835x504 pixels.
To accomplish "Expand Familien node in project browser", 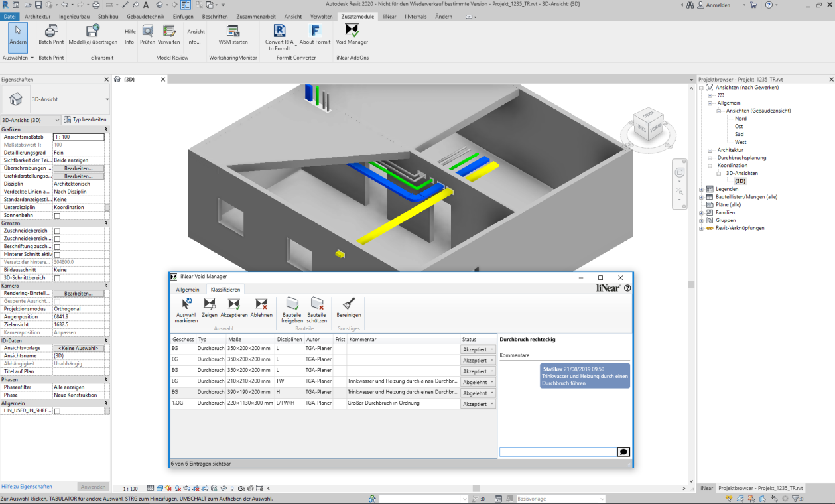I will (702, 212).
